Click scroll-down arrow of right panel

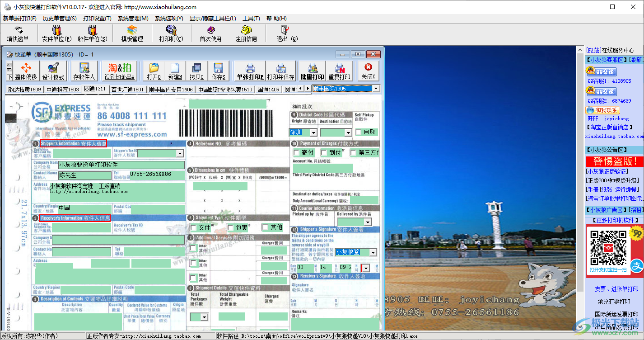[580, 327]
